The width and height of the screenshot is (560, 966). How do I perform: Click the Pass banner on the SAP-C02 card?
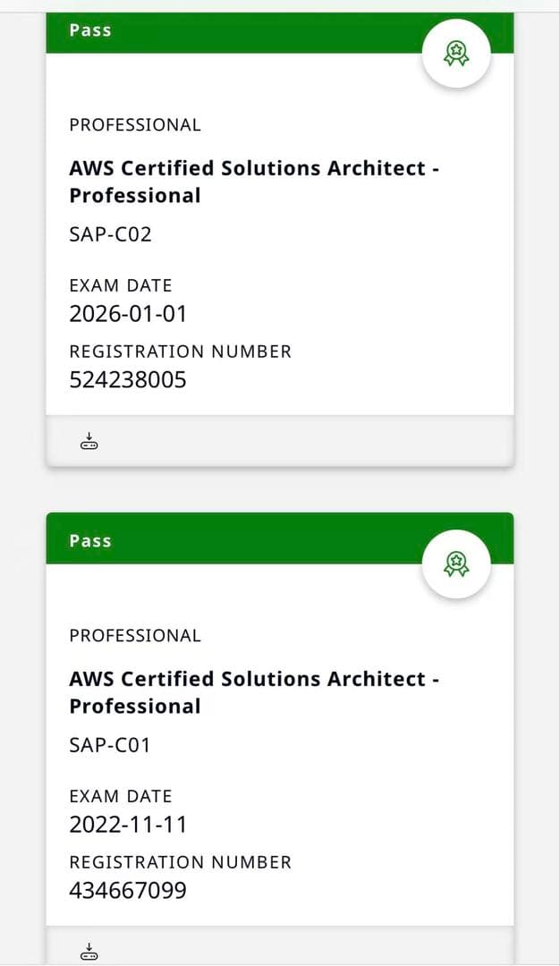(89, 30)
